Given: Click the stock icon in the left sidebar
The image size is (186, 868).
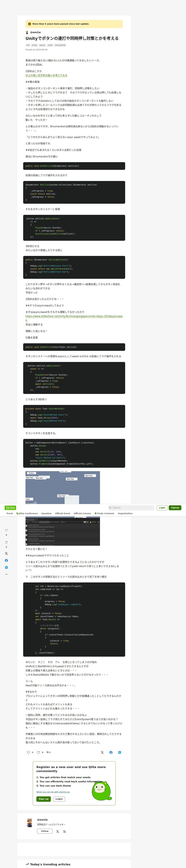Looking at the screenshot, I should [6, 542].
